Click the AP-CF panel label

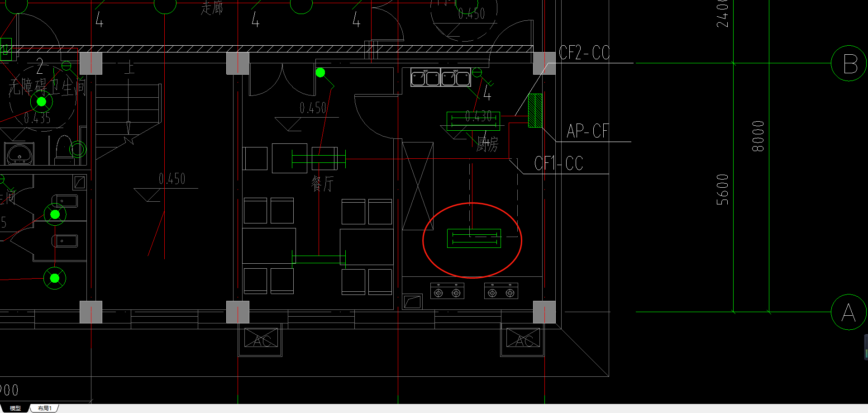point(587,131)
